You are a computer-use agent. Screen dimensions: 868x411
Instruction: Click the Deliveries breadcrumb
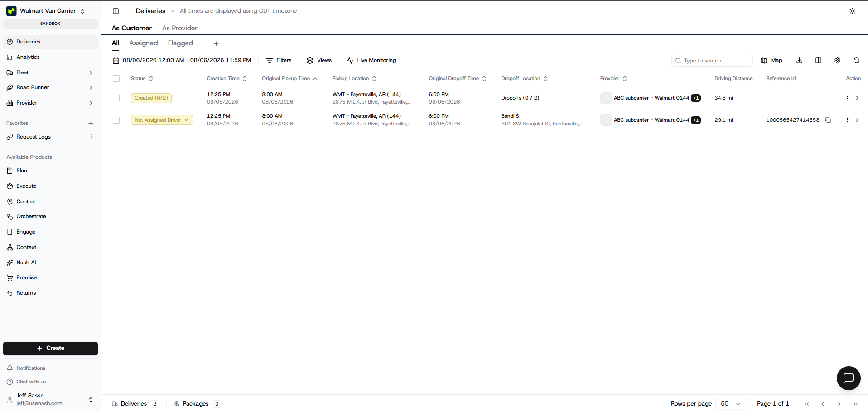click(x=150, y=11)
